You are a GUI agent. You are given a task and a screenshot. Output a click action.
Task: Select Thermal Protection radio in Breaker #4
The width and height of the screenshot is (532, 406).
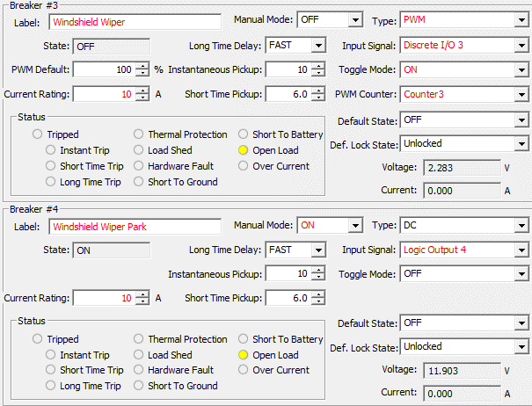139,339
